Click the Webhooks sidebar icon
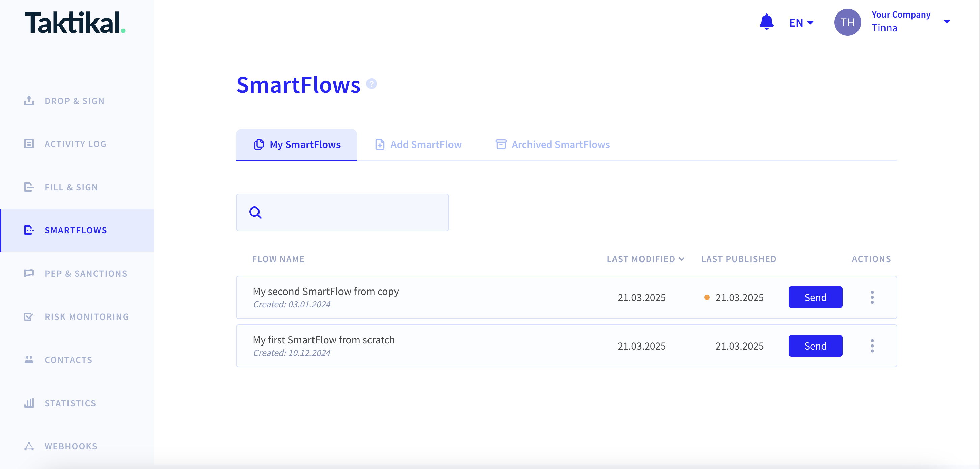 [x=29, y=446]
